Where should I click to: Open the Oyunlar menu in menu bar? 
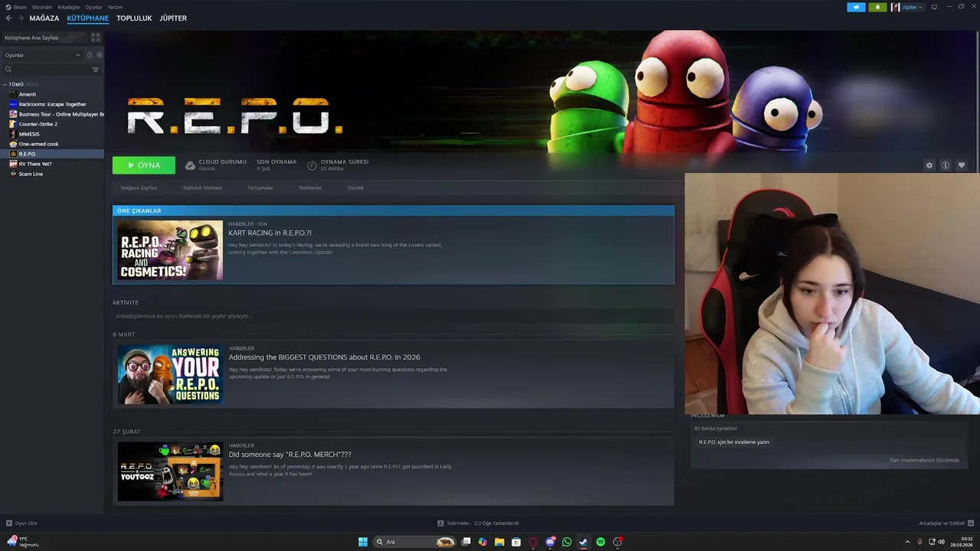94,7
